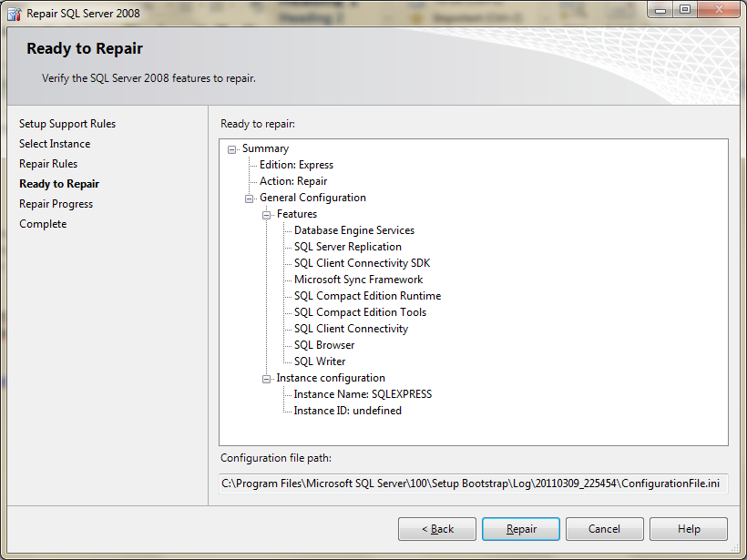Select the SQL Browser feature
The height and width of the screenshot is (560, 747).
pyautogui.click(x=324, y=345)
